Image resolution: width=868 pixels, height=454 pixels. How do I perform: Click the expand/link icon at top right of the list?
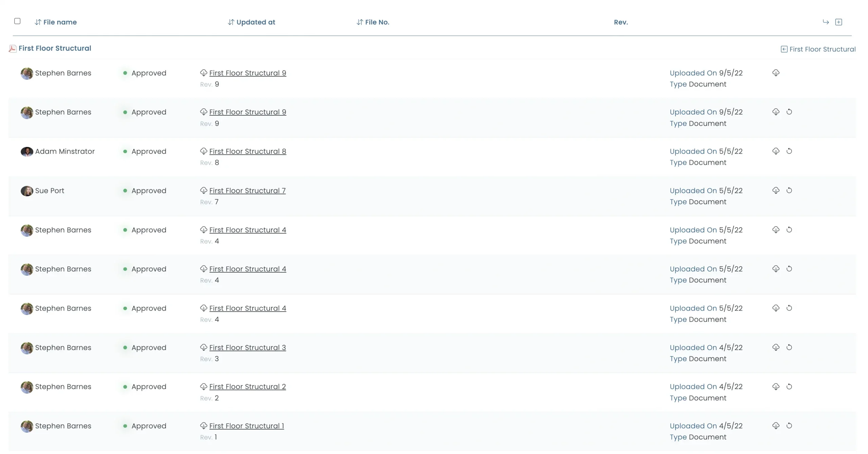(839, 22)
